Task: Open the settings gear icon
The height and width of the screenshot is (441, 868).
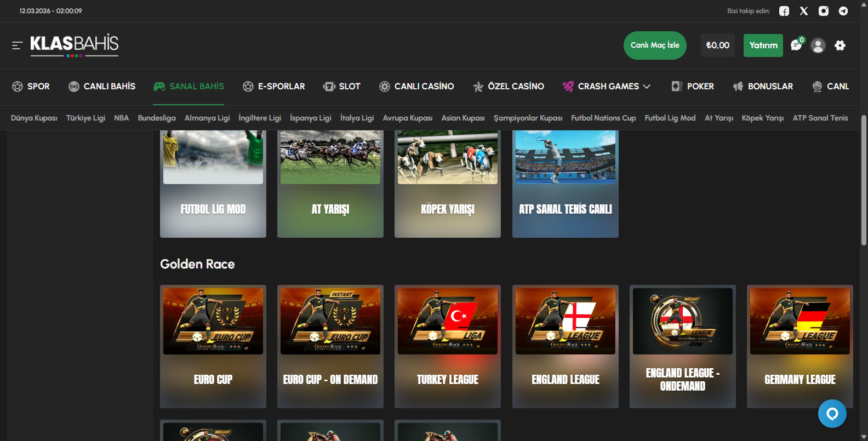Action: tap(840, 45)
